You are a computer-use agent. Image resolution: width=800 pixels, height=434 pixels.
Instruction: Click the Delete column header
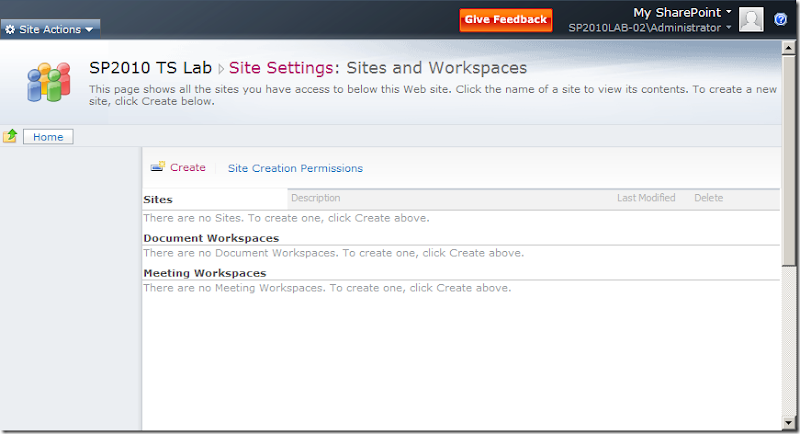pyautogui.click(x=708, y=198)
